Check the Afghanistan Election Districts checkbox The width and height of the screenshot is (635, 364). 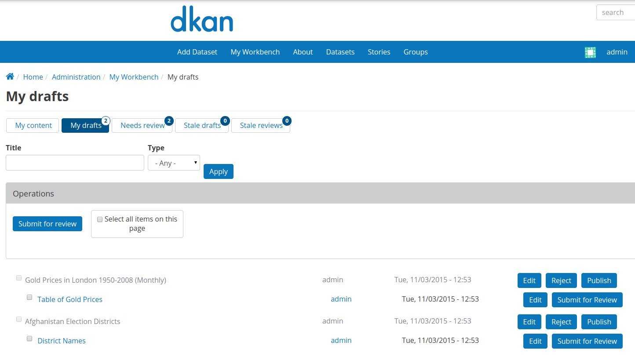tap(19, 319)
